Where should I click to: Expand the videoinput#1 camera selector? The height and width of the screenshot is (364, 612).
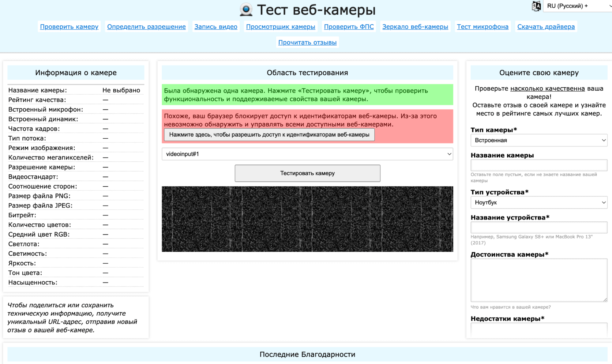(x=307, y=154)
